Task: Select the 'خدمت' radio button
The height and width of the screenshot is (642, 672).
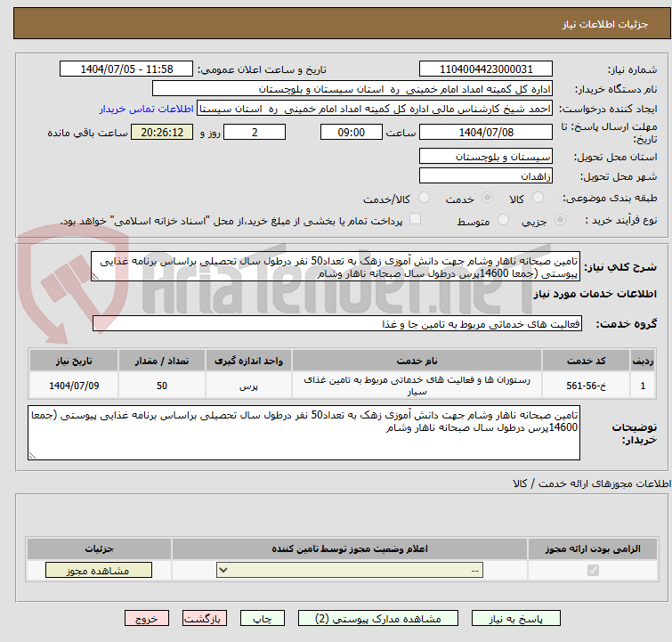Action: pos(487,198)
